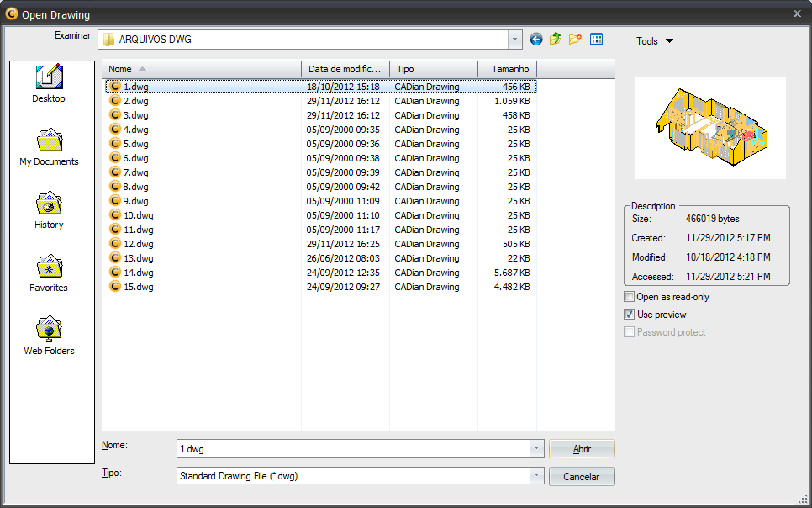Image resolution: width=812 pixels, height=508 pixels.
Task: Select file name 3.dwg
Action: click(x=135, y=115)
